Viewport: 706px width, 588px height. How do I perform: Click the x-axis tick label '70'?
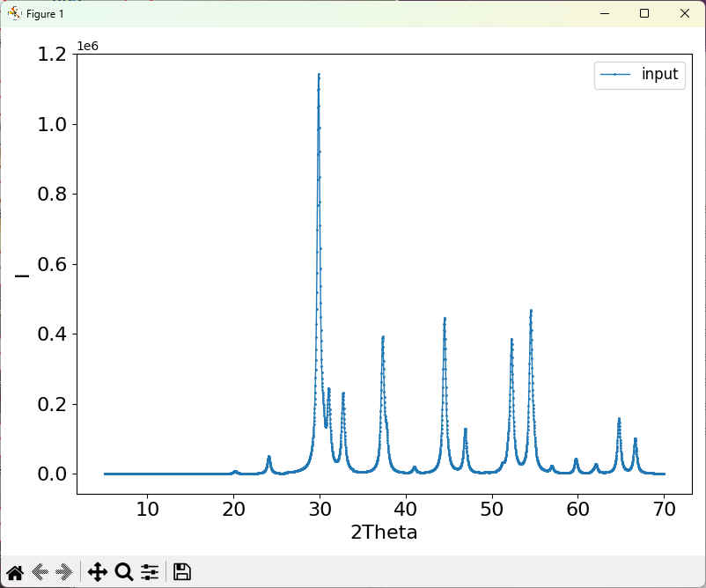[x=664, y=509]
